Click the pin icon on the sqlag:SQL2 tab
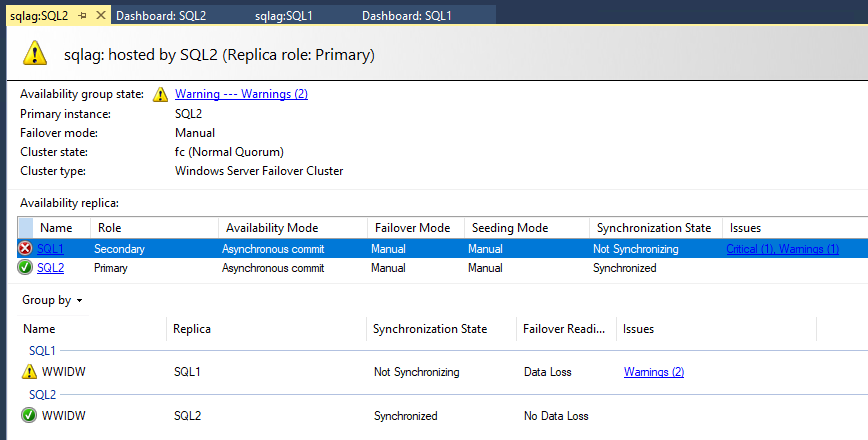The width and height of the screenshot is (868, 440). click(82, 16)
